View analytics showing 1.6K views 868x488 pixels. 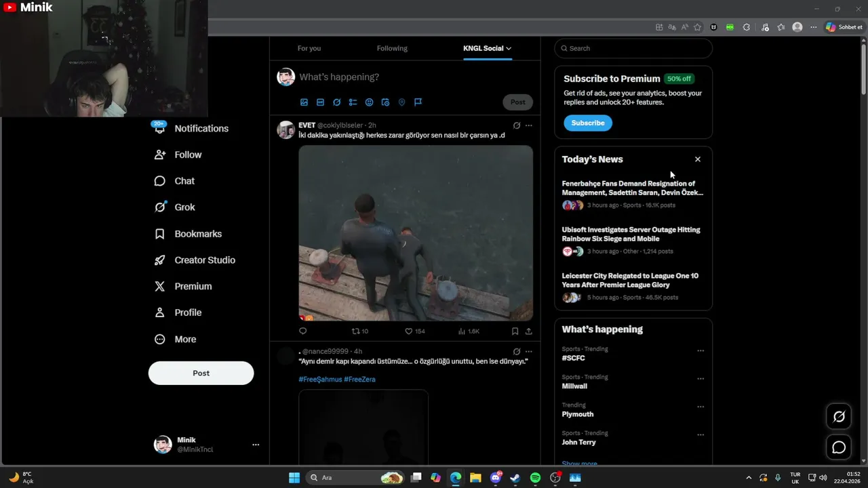pos(469,331)
